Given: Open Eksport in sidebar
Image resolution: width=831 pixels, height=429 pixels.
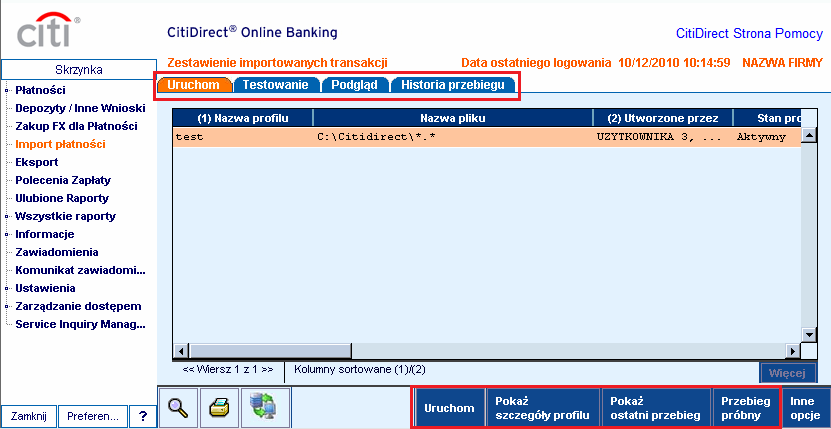Looking at the screenshot, I should pyautogui.click(x=37, y=162).
